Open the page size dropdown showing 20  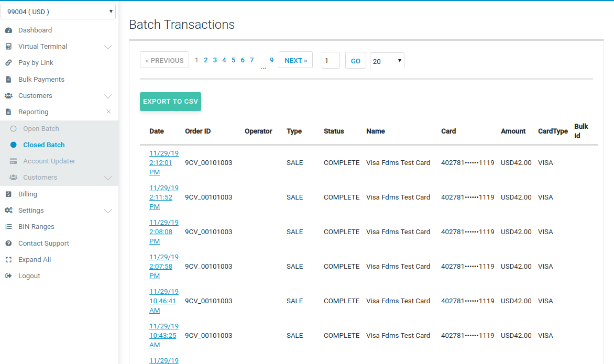click(387, 61)
